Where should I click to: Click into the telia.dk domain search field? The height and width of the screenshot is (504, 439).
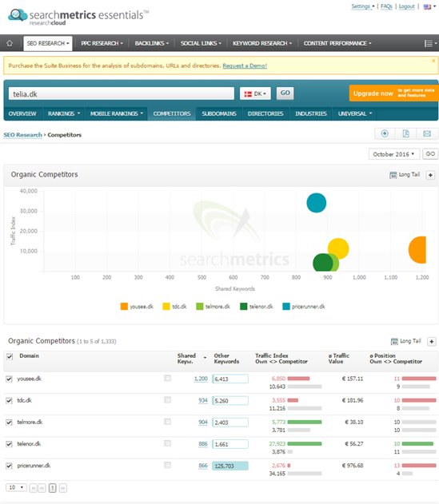pyautogui.click(x=122, y=93)
